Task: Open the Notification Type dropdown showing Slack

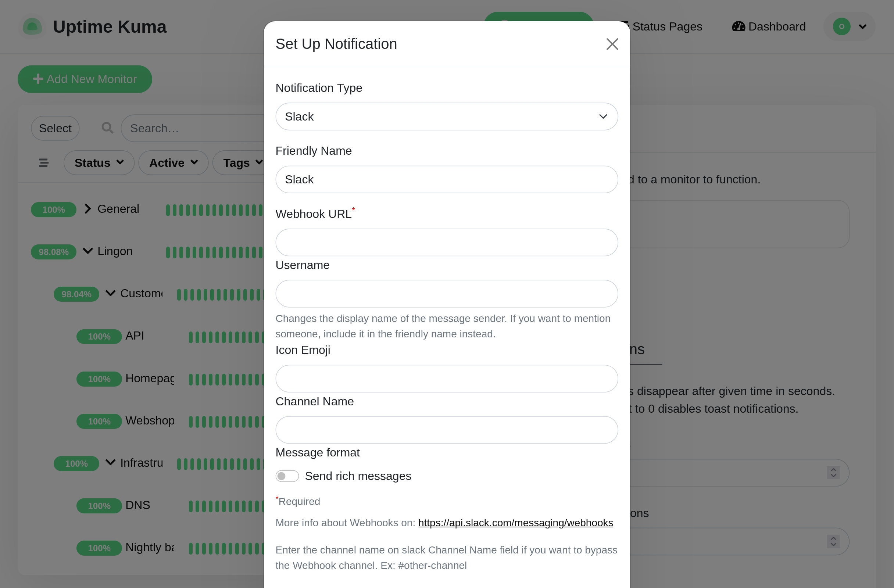Action: pyautogui.click(x=447, y=116)
